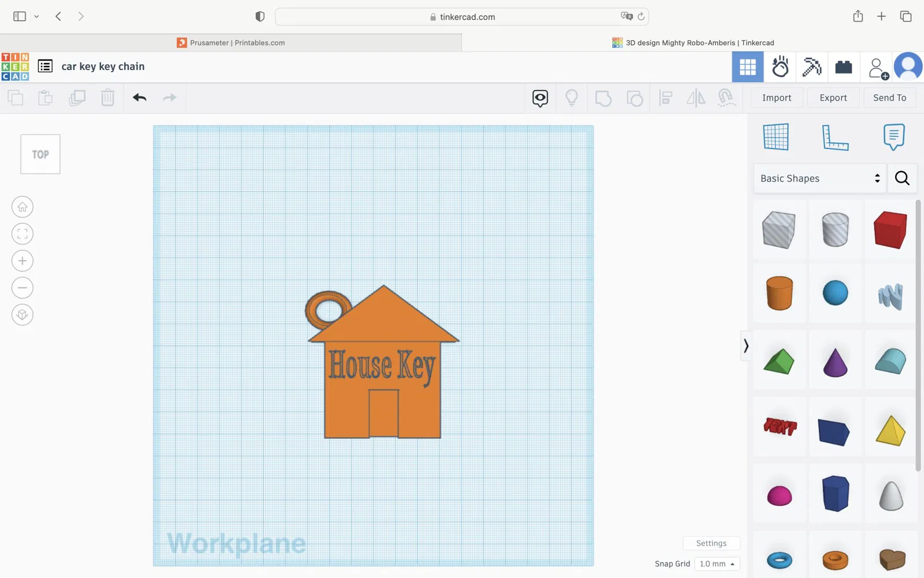Search shapes with magnifier icon

click(902, 179)
